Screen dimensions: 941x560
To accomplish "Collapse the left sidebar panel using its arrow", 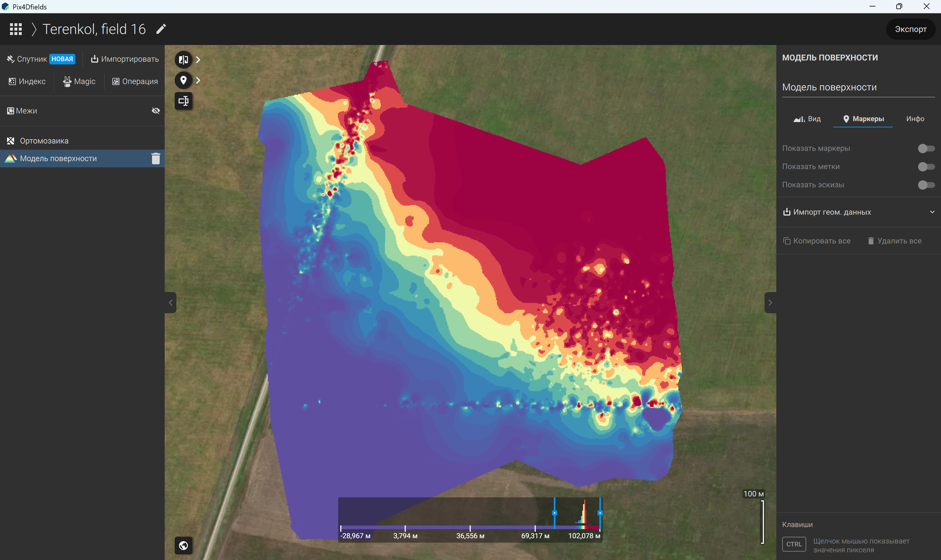I will [x=171, y=303].
